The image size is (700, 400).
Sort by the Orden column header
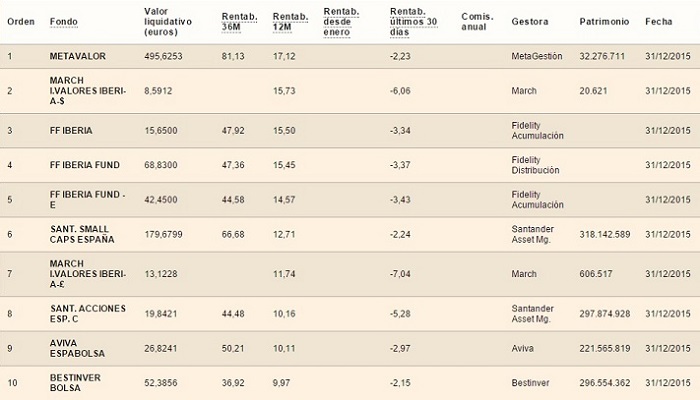[x=20, y=20]
